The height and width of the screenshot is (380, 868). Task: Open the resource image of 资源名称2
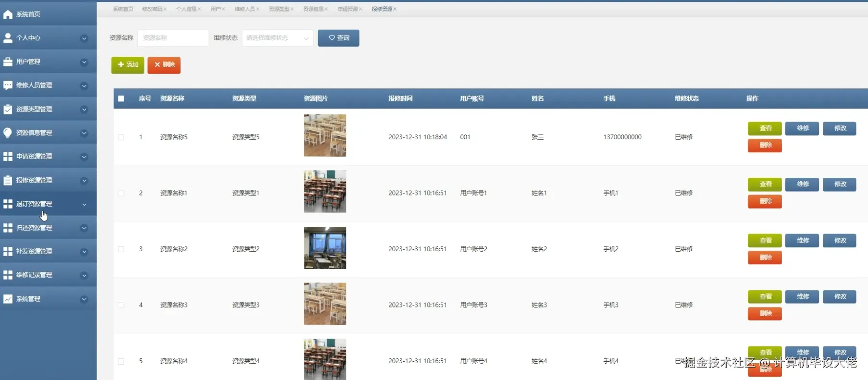(325, 248)
